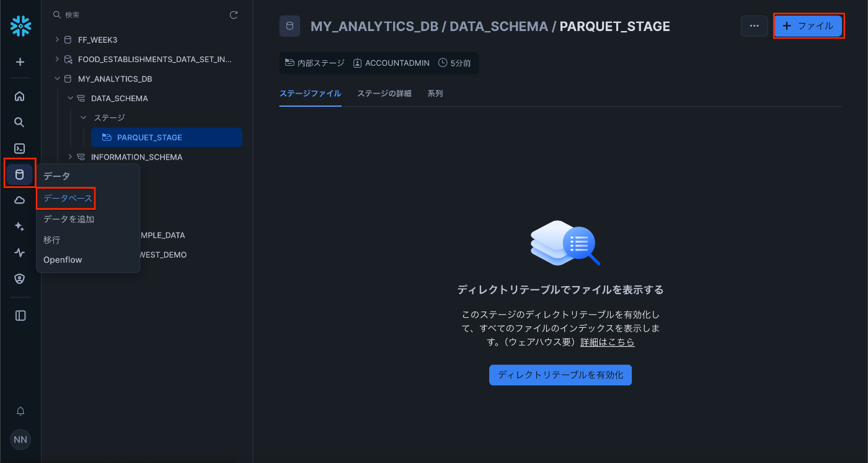Viewport: 868px width, 463px height.
Task: Open the worksheets terminal icon
Action: click(x=20, y=148)
